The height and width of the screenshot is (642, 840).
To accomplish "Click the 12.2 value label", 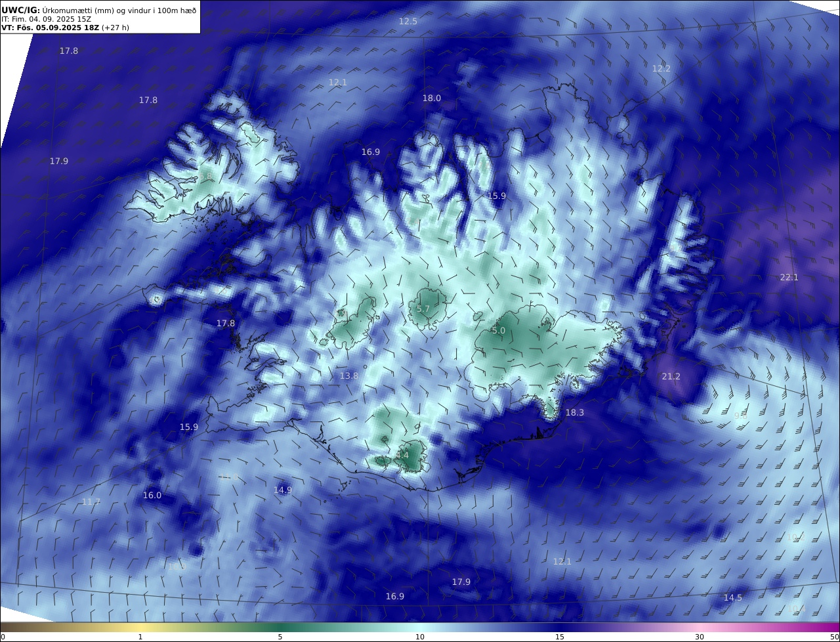I will (661, 69).
